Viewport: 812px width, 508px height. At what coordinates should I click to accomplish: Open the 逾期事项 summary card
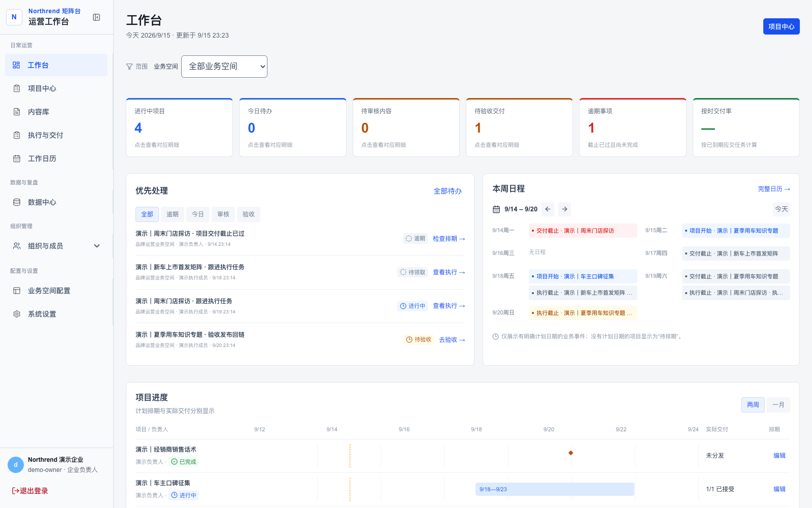[633, 128]
